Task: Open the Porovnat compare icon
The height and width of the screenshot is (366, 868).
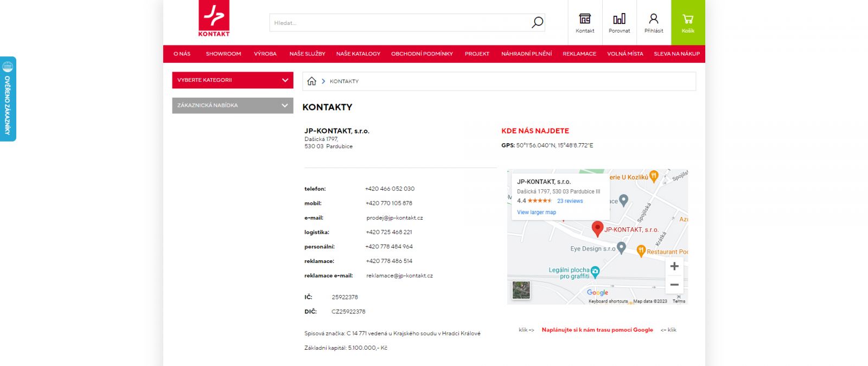Action: point(619,22)
